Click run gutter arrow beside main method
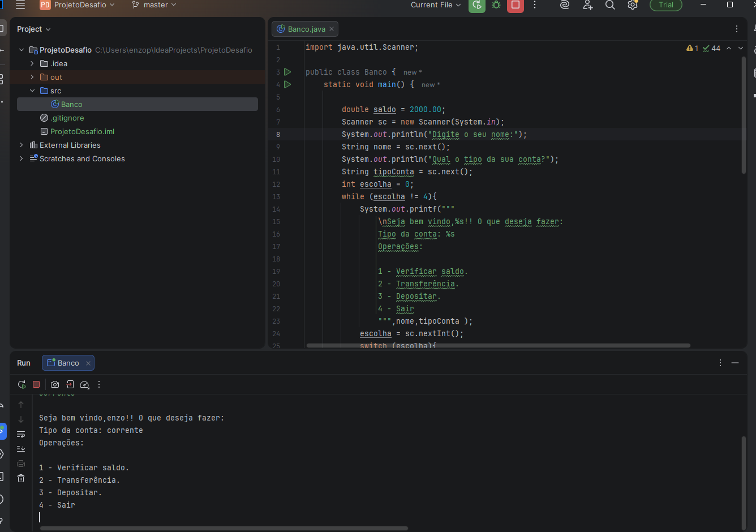This screenshot has width=756, height=532. click(x=287, y=84)
